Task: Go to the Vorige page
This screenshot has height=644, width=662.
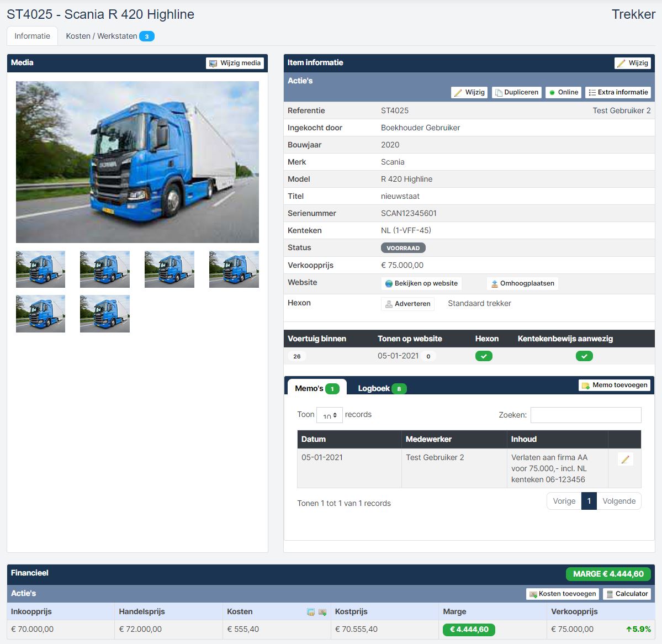Action: pyautogui.click(x=564, y=502)
